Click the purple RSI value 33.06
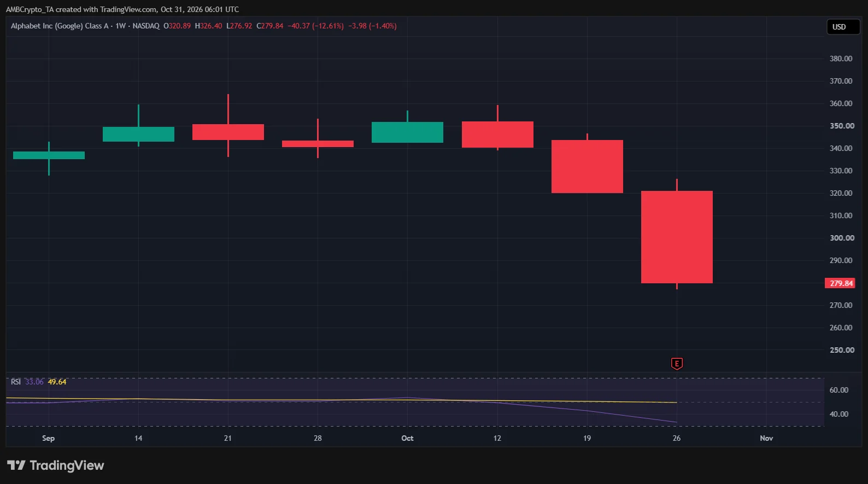Screen dimensions: 868x484 (34, 382)
